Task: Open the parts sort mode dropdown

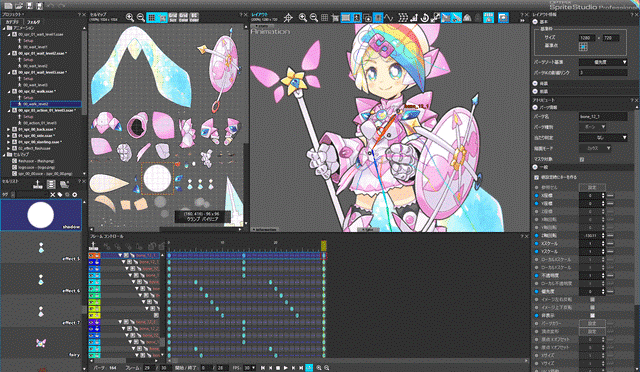Action: point(603,62)
